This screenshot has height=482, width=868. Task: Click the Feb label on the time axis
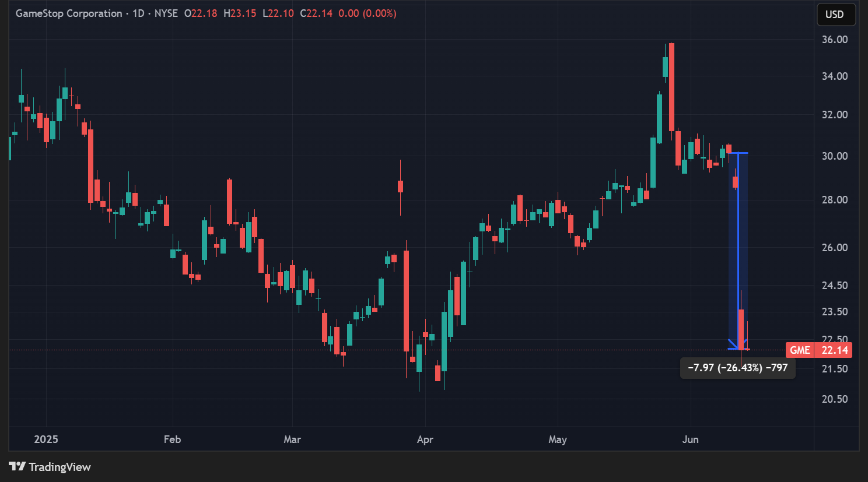[x=172, y=439]
